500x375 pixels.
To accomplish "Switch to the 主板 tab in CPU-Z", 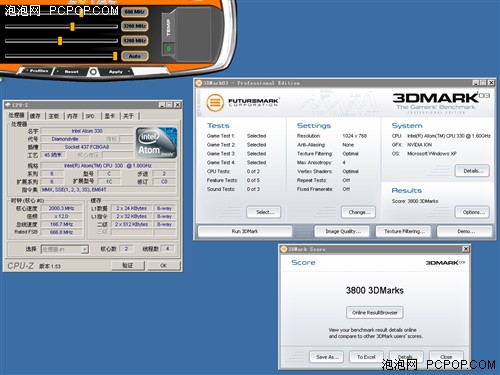I will 54,116.
